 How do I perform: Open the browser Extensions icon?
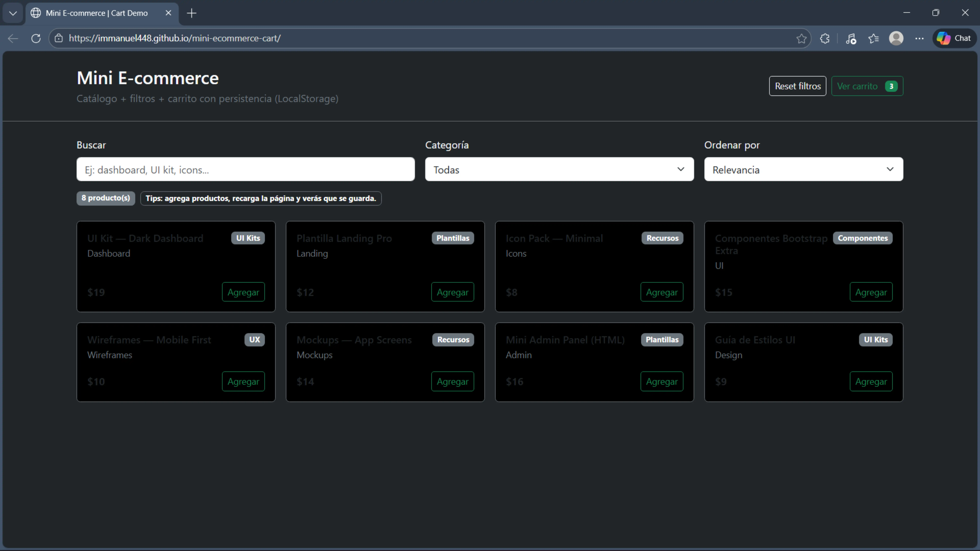(x=825, y=38)
